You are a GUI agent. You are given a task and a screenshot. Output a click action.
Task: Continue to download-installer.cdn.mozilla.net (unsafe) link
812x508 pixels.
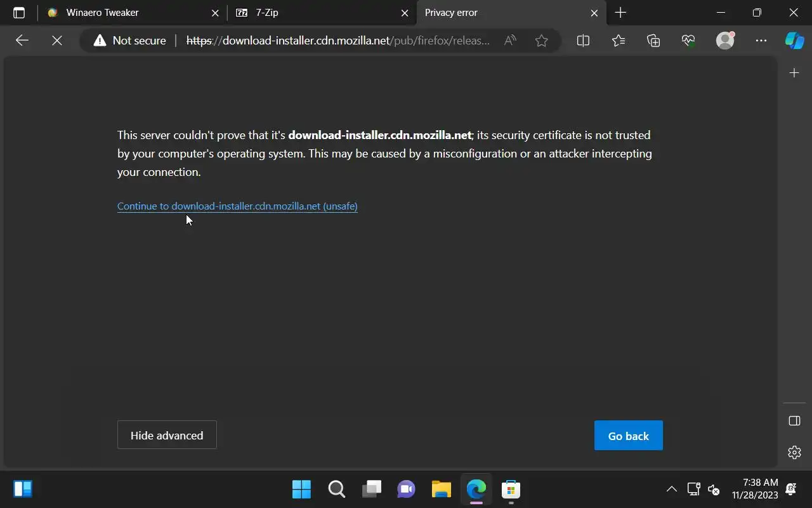click(237, 206)
